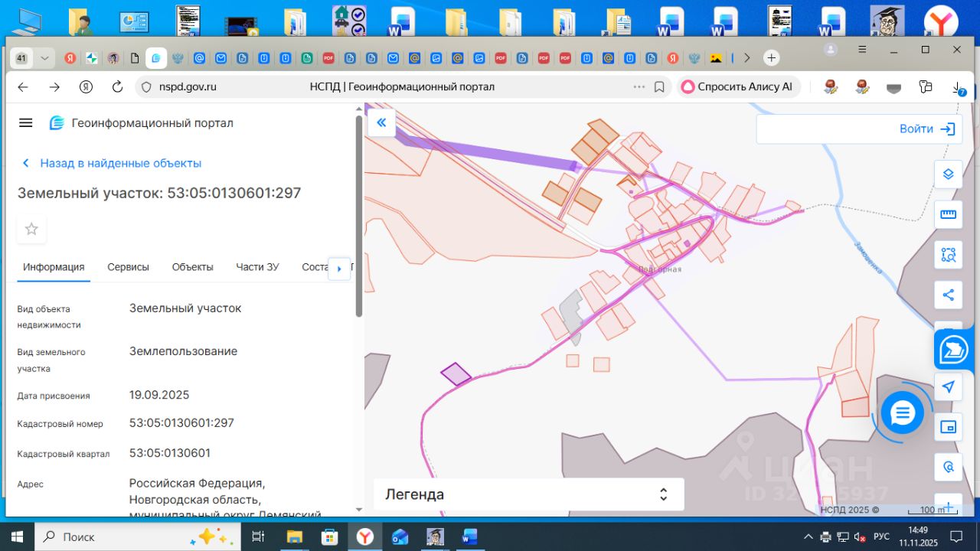Locate my position with the navigation arrow
Viewport: 980px width, 551px height.
point(948,386)
